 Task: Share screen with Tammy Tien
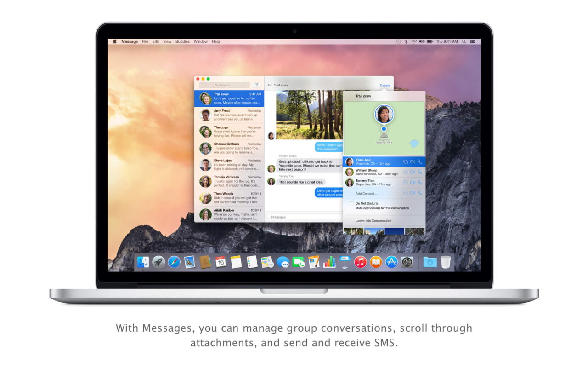[405, 183]
